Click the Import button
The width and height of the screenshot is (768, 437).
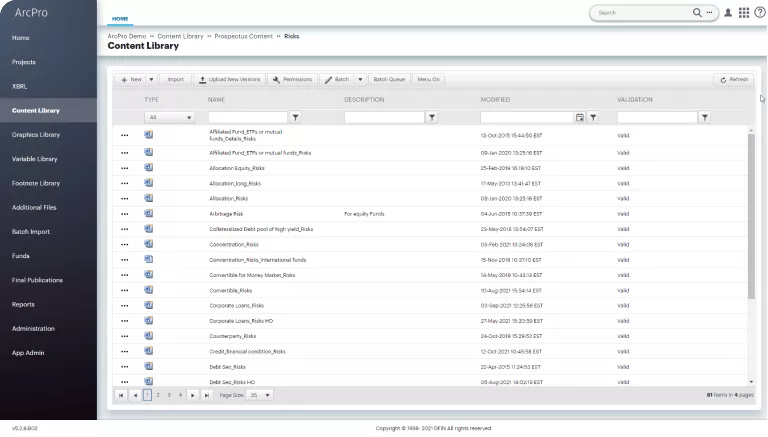pyautogui.click(x=175, y=79)
